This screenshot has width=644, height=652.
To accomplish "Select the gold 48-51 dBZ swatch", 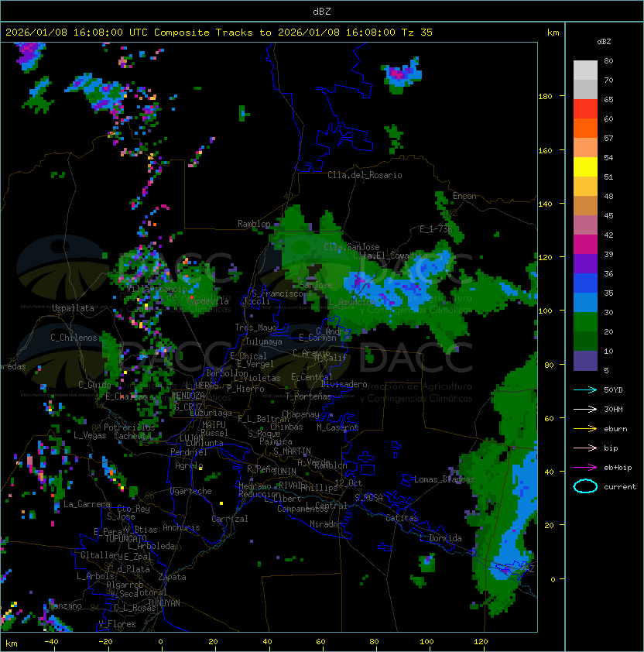I will tap(585, 187).
